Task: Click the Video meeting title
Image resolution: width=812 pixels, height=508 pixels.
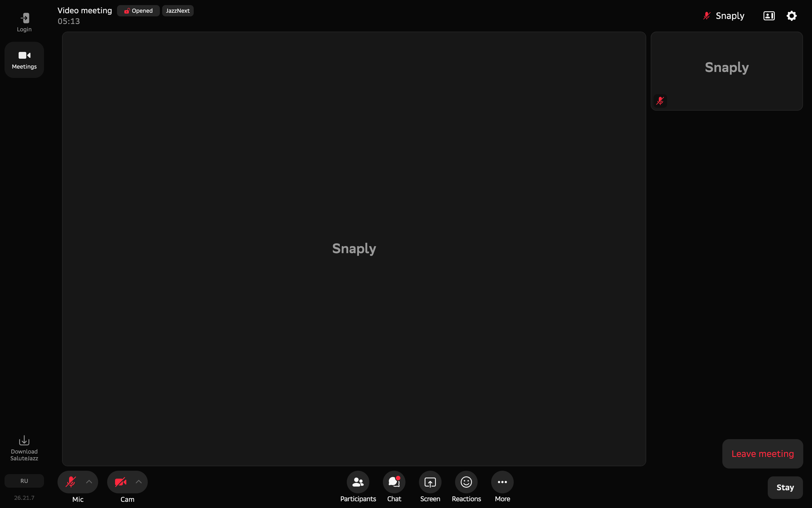Action: [x=85, y=10]
